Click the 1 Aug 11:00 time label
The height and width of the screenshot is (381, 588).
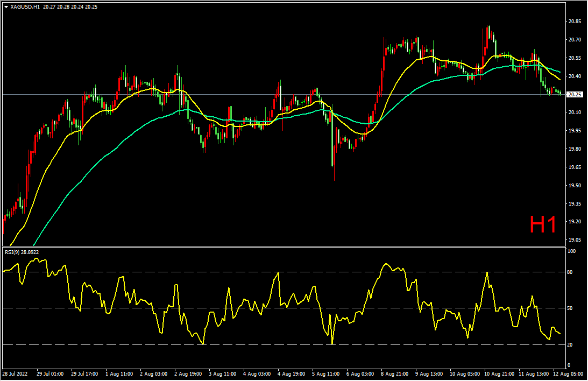tap(119, 374)
